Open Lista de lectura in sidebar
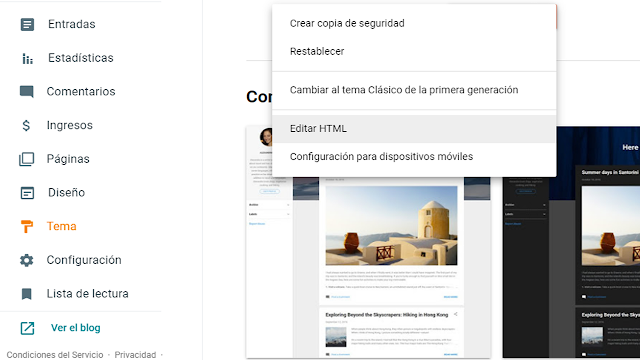The height and width of the screenshot is (360, 640). pyautogui.click(x=87, y=294)
